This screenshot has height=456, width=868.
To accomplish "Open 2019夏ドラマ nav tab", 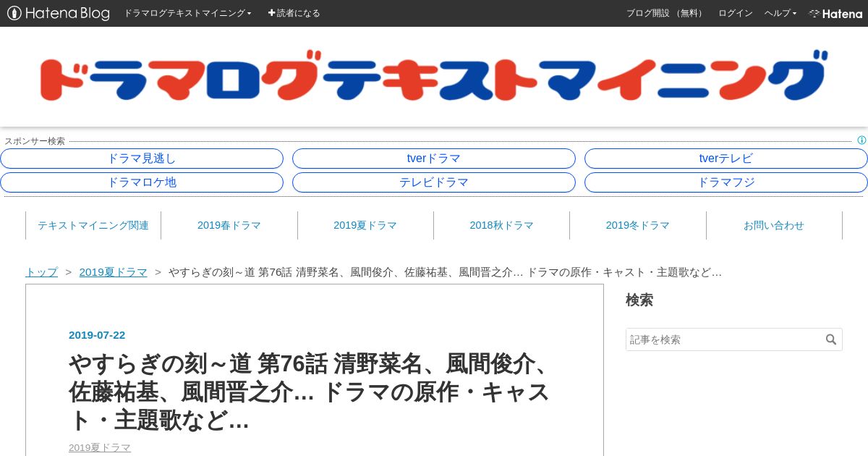I will 365,225.
